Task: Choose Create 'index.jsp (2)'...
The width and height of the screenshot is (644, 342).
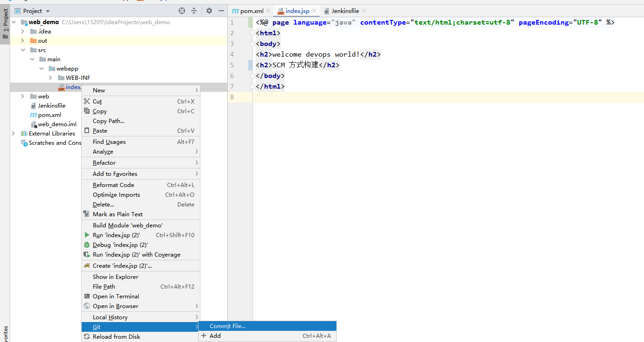Action: pos(141,265)
